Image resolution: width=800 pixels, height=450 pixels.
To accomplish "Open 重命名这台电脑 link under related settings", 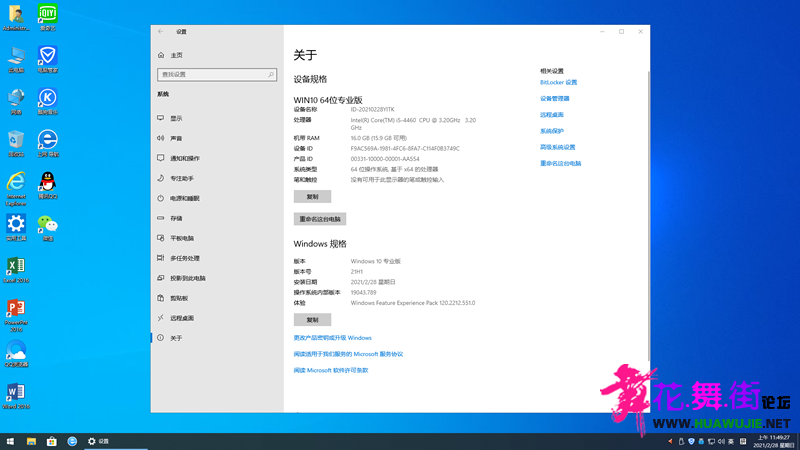I will tap(560, 164).
